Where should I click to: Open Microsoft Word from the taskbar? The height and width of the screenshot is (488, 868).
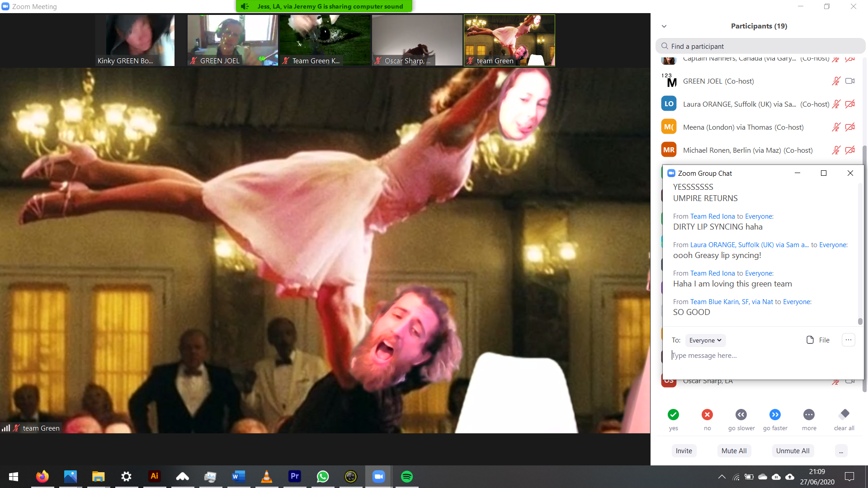[238, 477]
